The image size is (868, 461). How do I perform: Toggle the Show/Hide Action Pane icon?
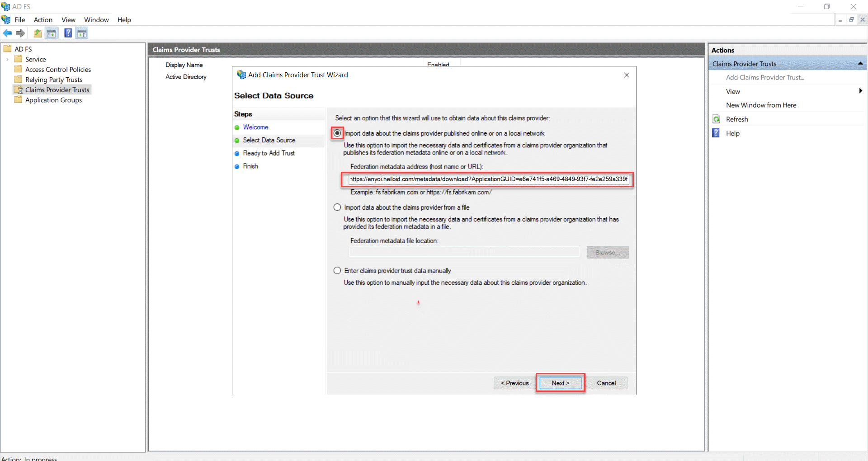(82, 33)
